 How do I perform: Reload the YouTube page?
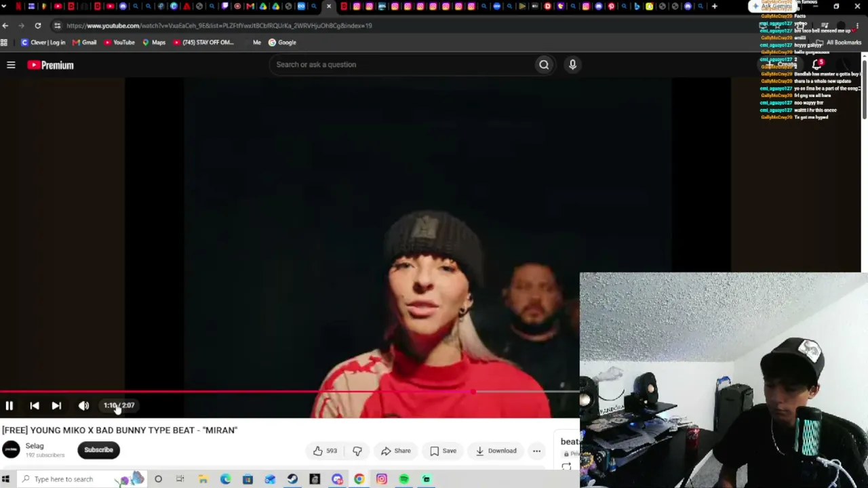[x=38, y=26]
